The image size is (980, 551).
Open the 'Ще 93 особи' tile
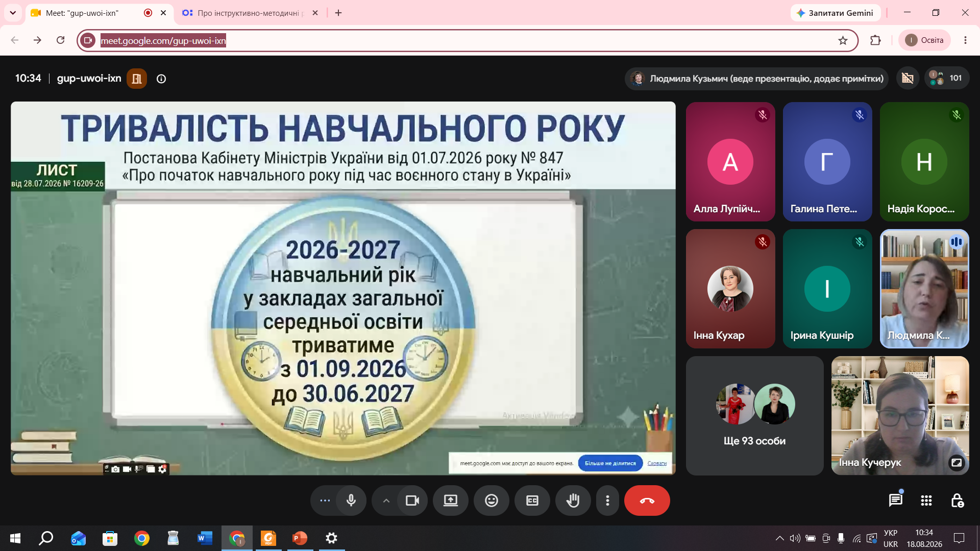point(755,416)
